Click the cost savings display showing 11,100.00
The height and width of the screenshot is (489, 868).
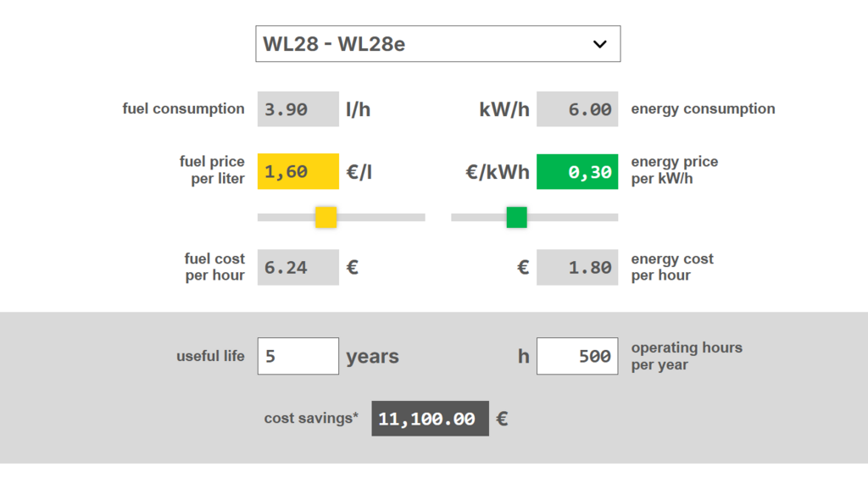click(430, 418)
